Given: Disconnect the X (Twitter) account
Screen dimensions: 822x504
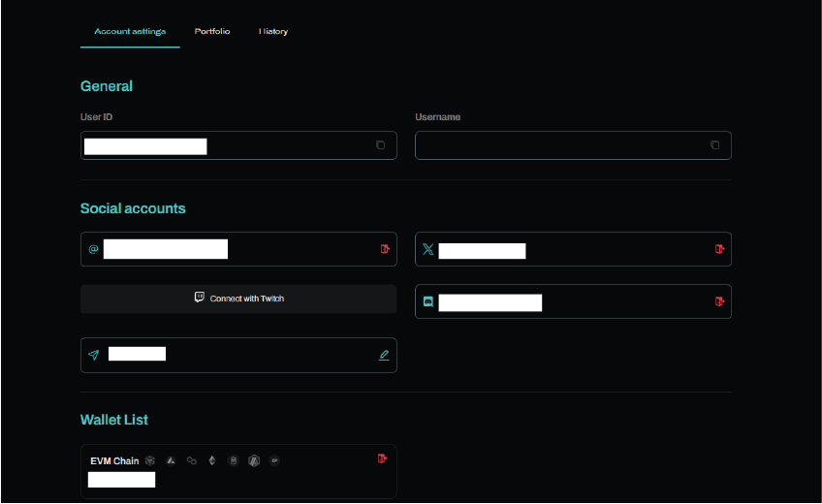Looking at the screenshot, I should (720, 249).
